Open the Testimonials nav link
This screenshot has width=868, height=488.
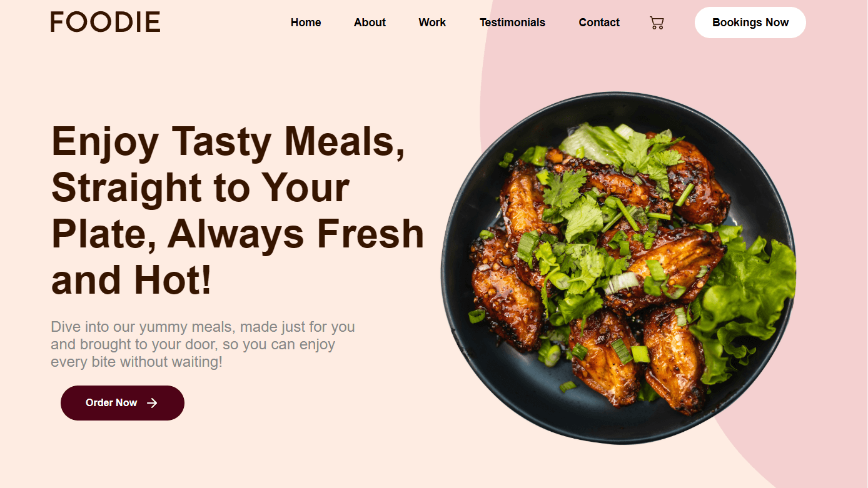pyautogui.click(x=512, y=22)
